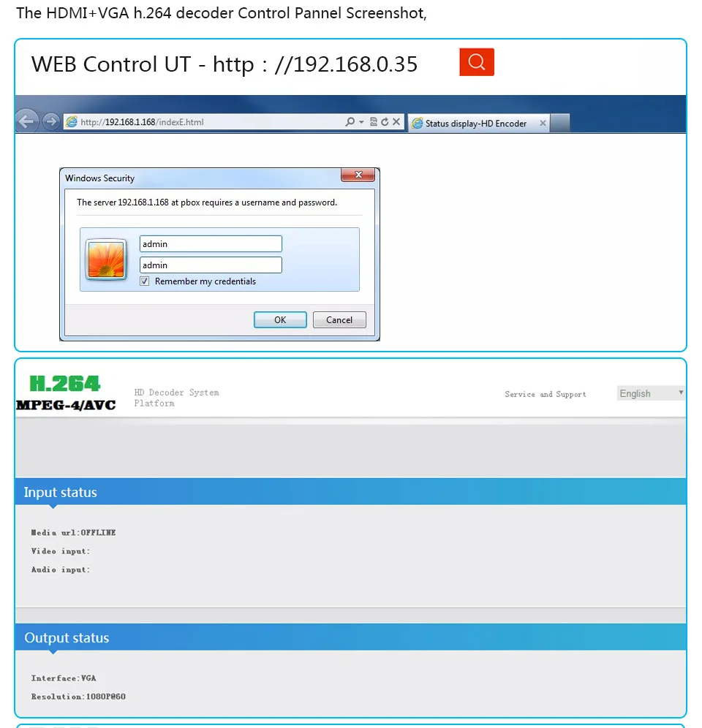
Task: Click the compatibility view icon
Action: [373, 121]
